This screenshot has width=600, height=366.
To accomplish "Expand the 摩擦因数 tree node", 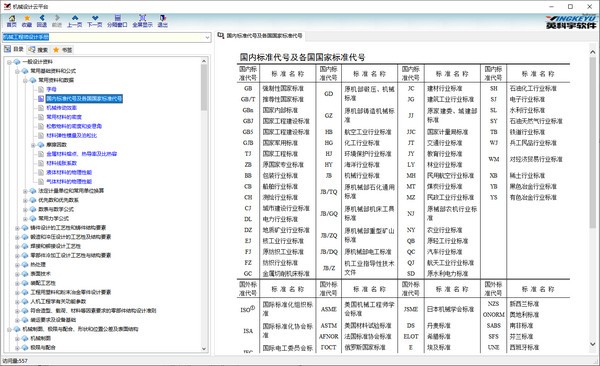I will [x=33, y=145].
